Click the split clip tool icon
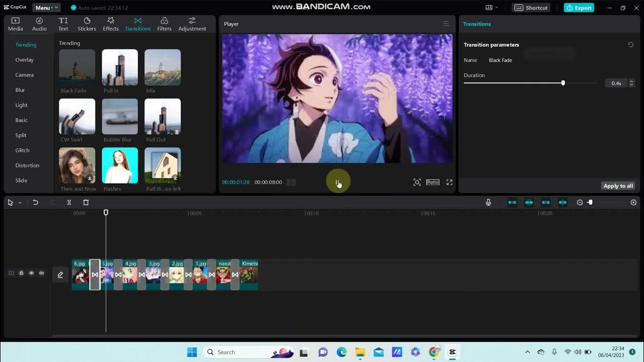Screen dimensions: 644x362 tap(69, 202)
